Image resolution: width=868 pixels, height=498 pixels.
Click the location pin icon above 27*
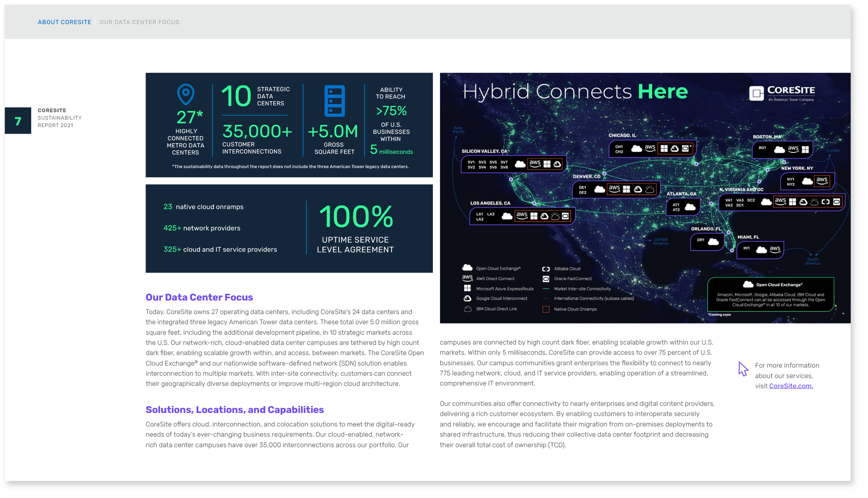click(186, 94)
